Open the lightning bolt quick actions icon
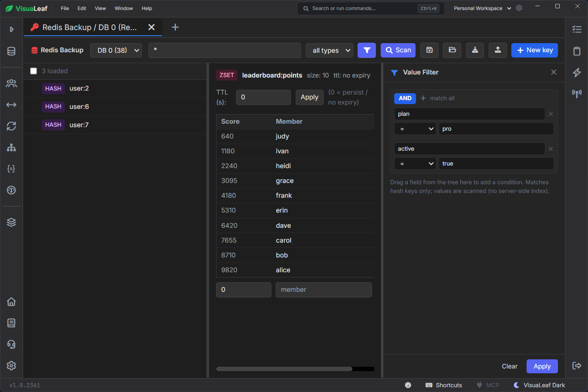Viewport: 588px width, 392px height. 577,72
